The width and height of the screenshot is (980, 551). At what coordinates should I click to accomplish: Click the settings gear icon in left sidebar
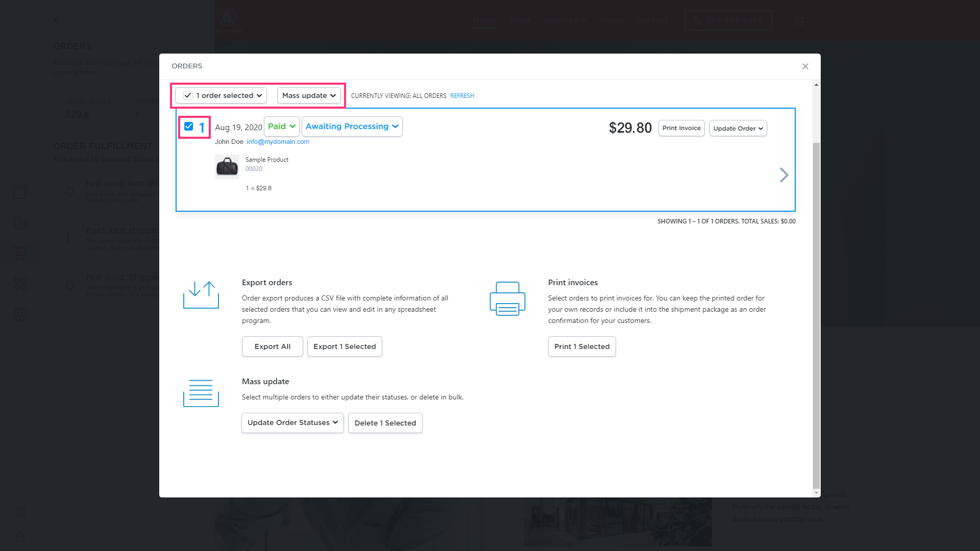[x=20, y=314]
